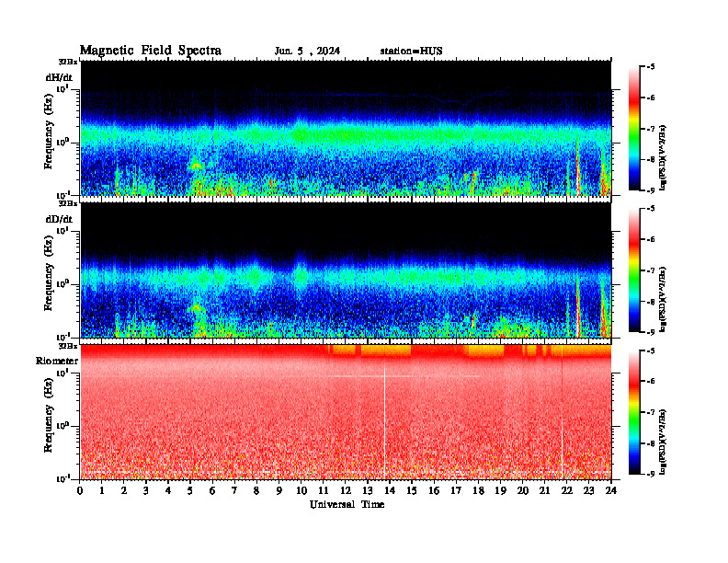Click the Riometer color scale bar
This screenshot has height=563, width=728.
click(634, 412)
